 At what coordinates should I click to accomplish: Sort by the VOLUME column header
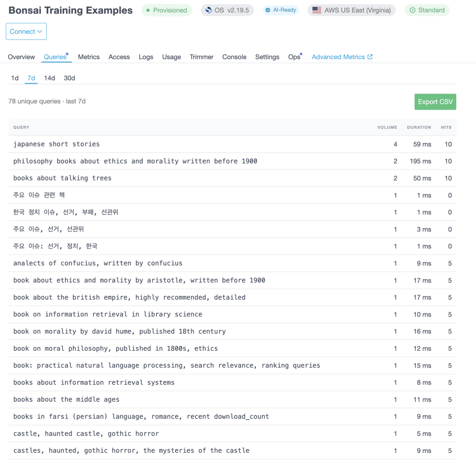pos(387,127)
